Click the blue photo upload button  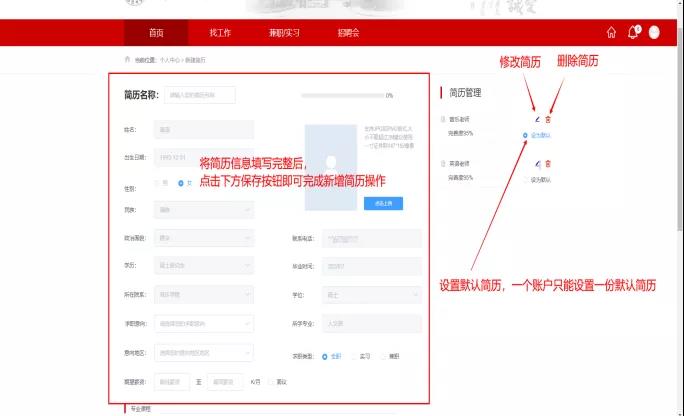pyautogui.click(x=383, y=203)
